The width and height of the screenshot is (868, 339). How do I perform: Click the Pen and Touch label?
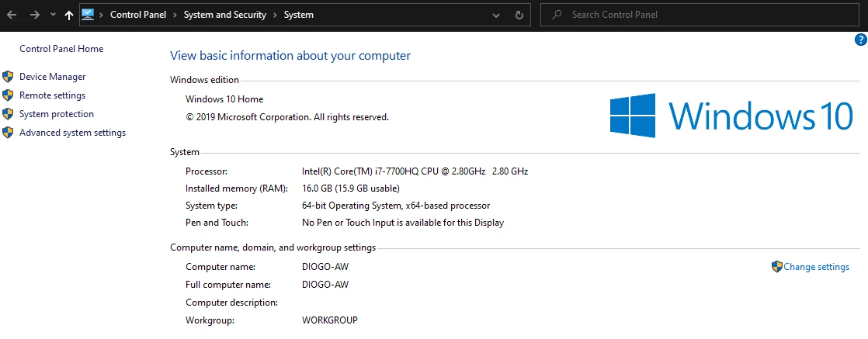pos(217,223)
